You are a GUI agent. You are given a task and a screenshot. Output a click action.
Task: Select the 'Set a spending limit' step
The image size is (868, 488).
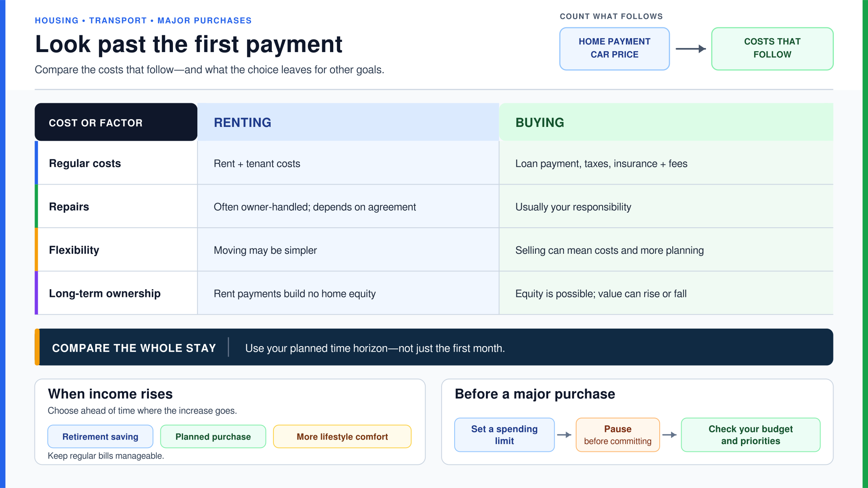(x=504, y=435)
